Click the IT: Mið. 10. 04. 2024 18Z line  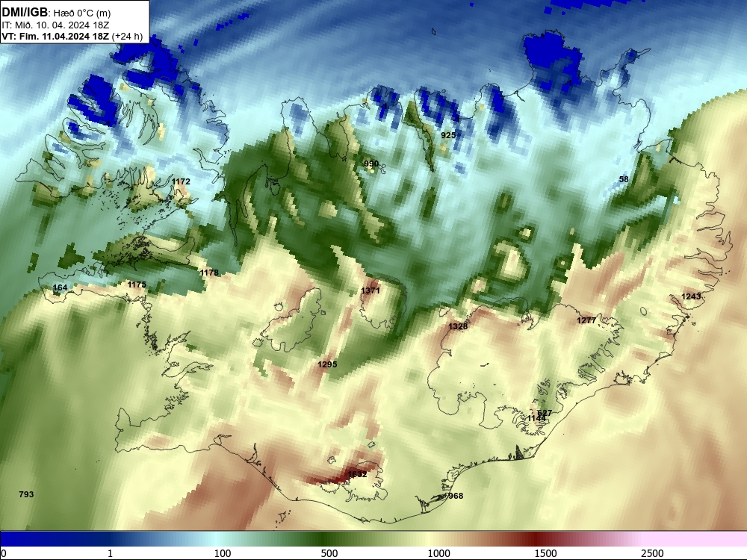(x=56, y=25)
